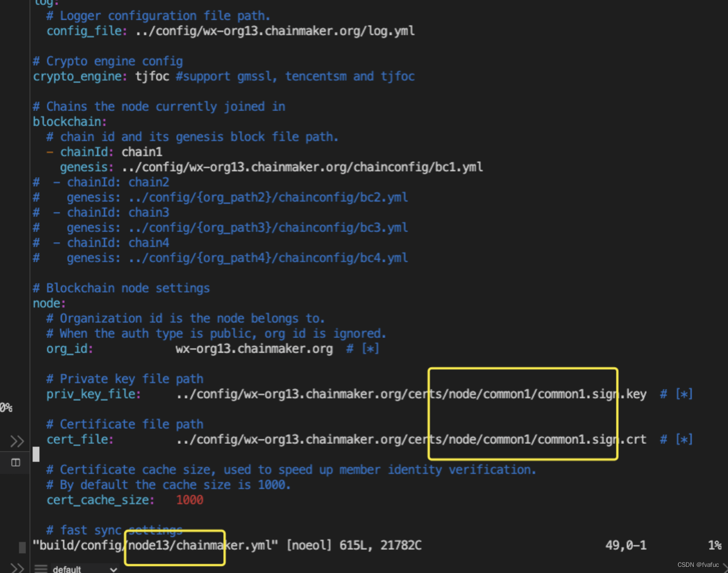
Task: Click the 'tjfoc' value after crypto_engine
Action: (152, 76)
